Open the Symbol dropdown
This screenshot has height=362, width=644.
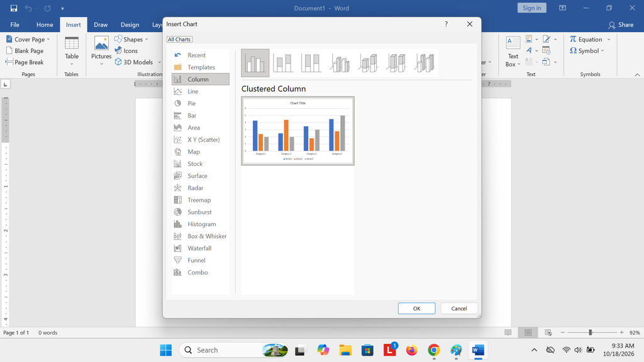pyautogui.click(x=587, y=51)
